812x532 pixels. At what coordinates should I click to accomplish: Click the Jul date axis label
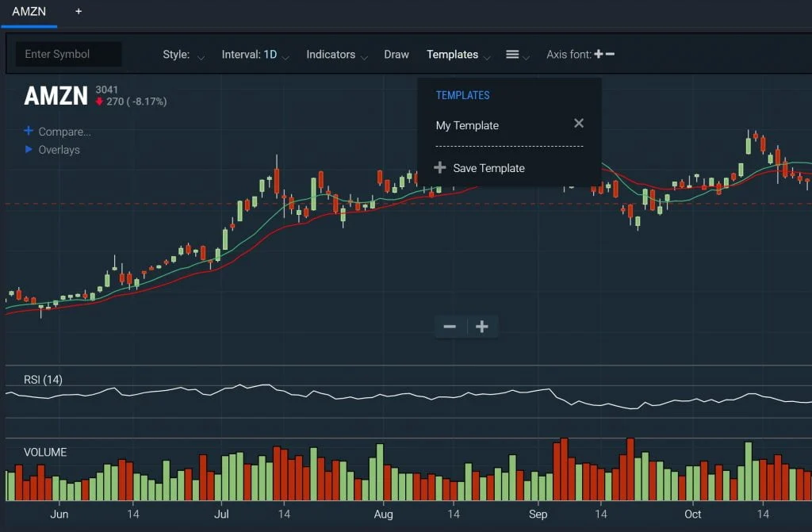pos(221,515)
